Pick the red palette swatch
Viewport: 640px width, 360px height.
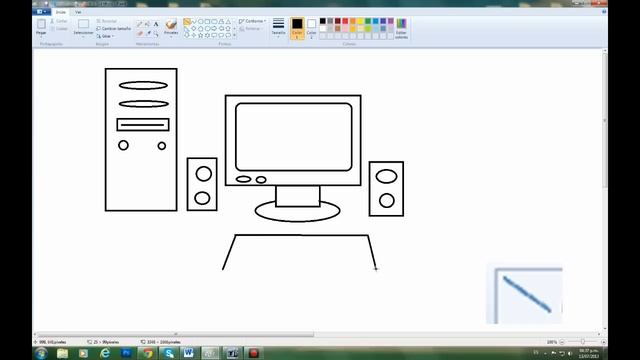[x=345, y=21]
